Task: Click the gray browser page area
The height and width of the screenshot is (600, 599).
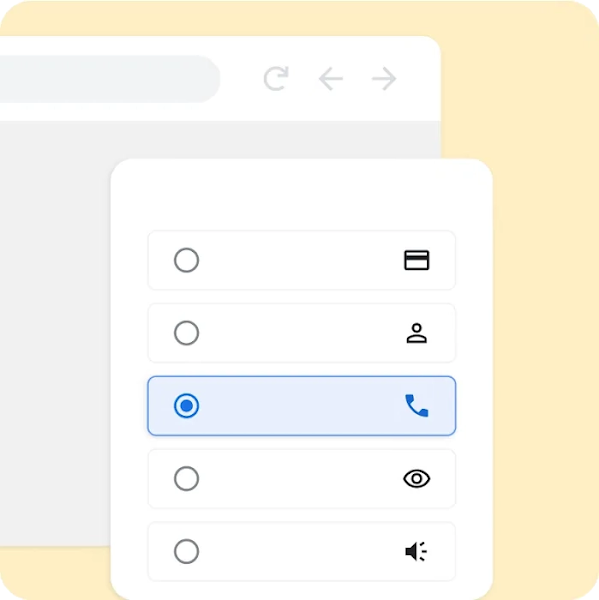Action: [55, 333]
